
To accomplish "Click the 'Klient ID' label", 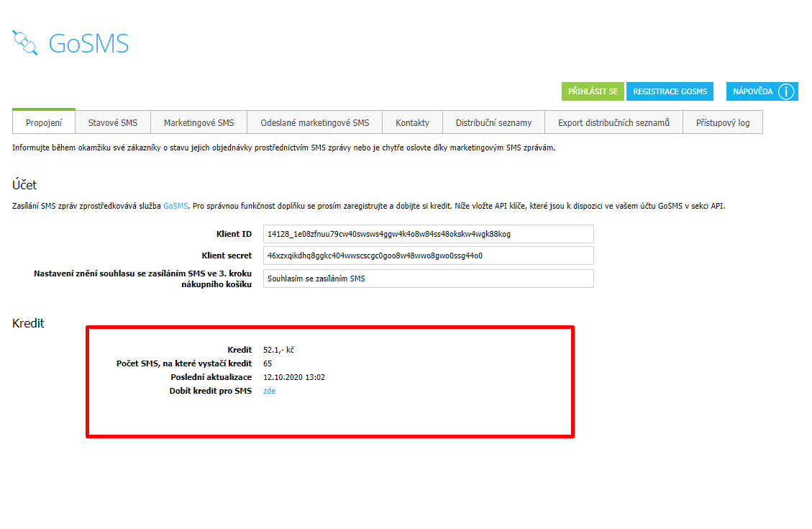I will pos(234,234).
